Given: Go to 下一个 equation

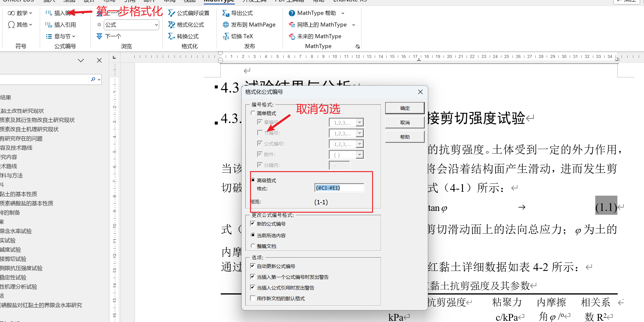Looking at the screenshot, I should tap(109, 36).
